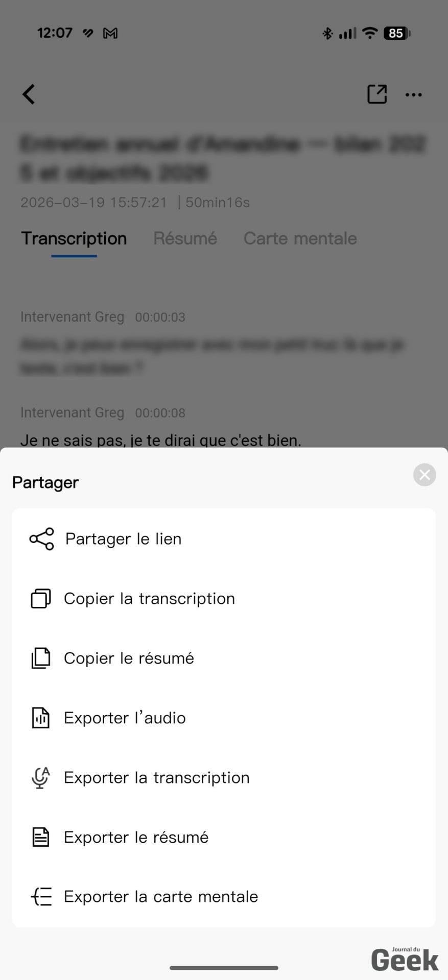Select 'Partager le lien' option
This screenshot has height=980, width=448.
pyautogui.click(x=123, y=539)
